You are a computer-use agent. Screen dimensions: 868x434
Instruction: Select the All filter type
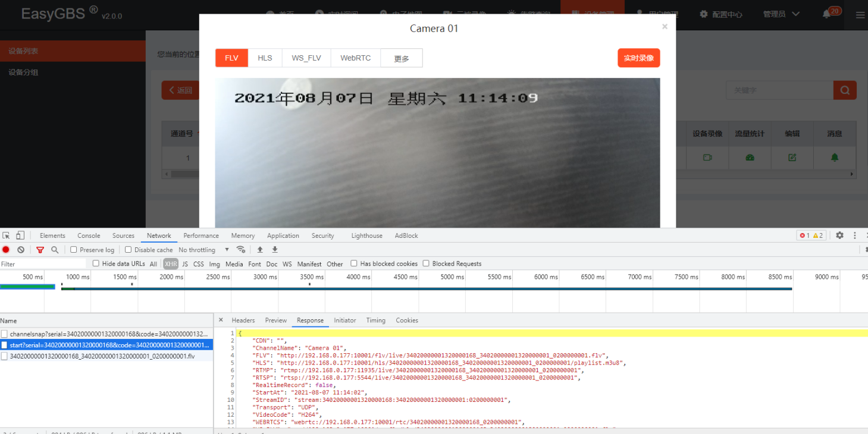153,264
